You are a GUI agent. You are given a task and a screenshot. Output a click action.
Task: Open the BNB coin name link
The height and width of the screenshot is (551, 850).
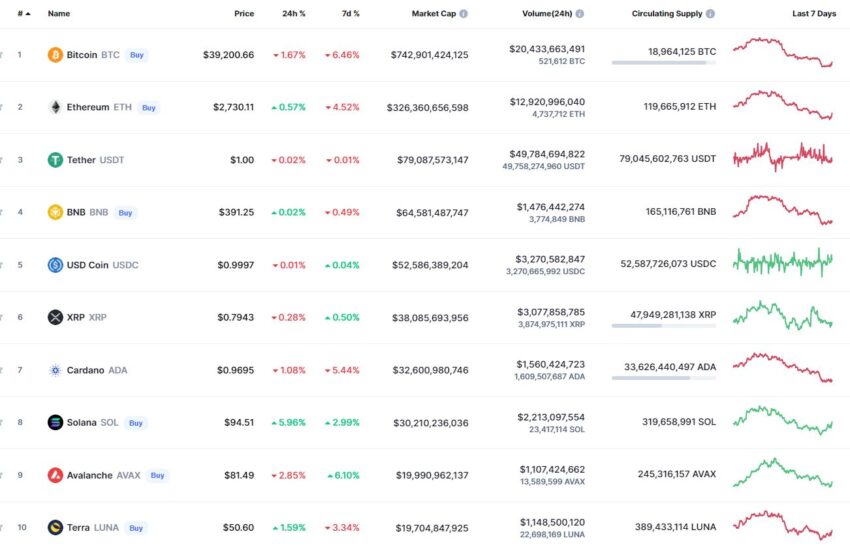click(x=87, y=212)
